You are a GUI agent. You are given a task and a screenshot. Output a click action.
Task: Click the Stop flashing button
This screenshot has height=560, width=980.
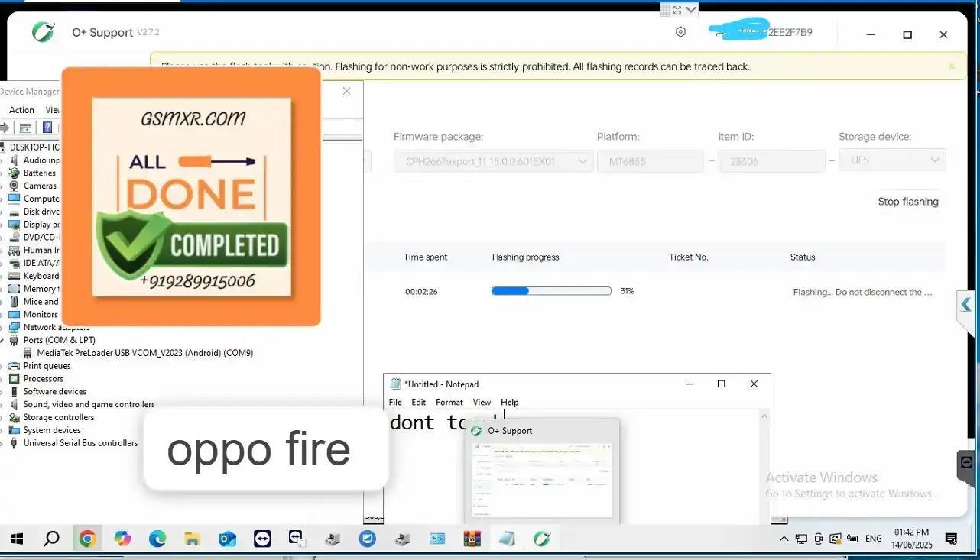click(x=908, y=202)
